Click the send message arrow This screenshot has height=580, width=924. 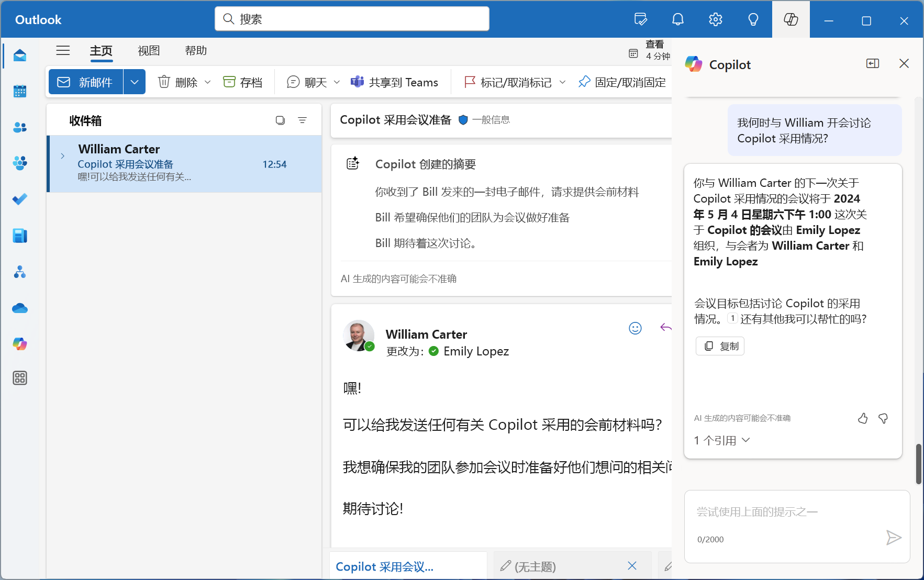tap(894, 538)
